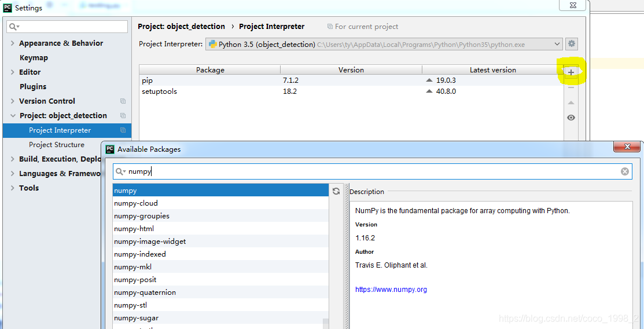Click the PyCharm icon in Settings title bar
Image resolution: width=644 pixels, height=329 pixels.
click(8, 8)
